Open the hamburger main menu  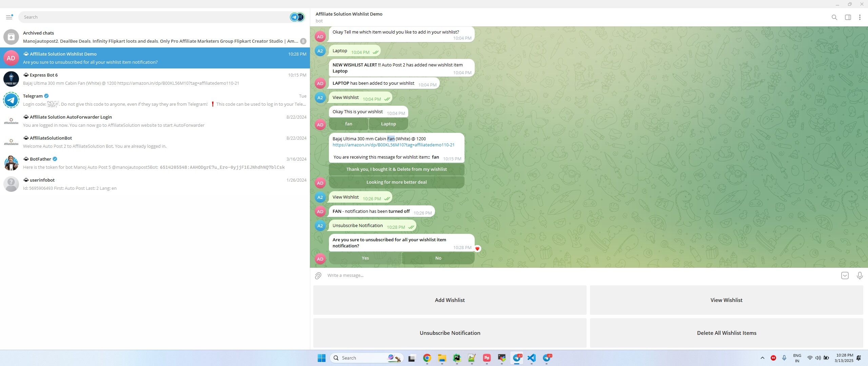point(9,17)
